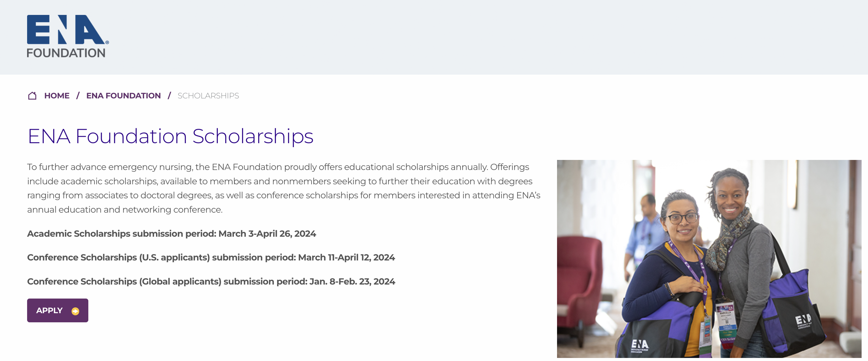
Task: Click the first breadcrumb separator slash
Action: pos(78,96)
